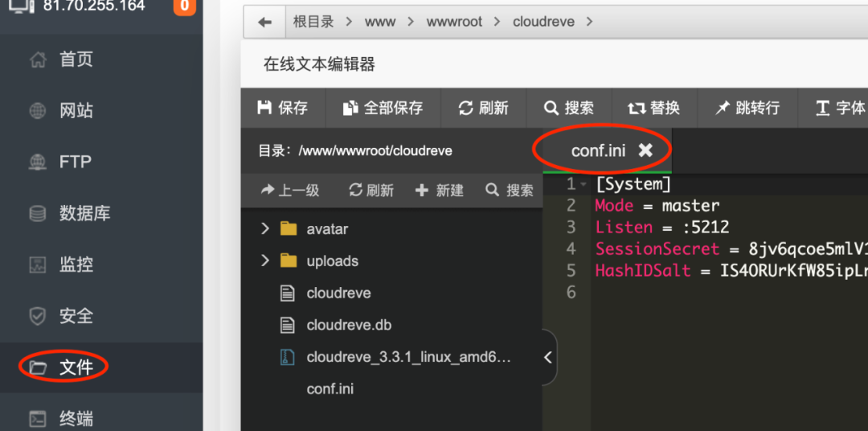
Task: Click the back arrow in breadcrumb bar
Action: (x=264, y=23)
